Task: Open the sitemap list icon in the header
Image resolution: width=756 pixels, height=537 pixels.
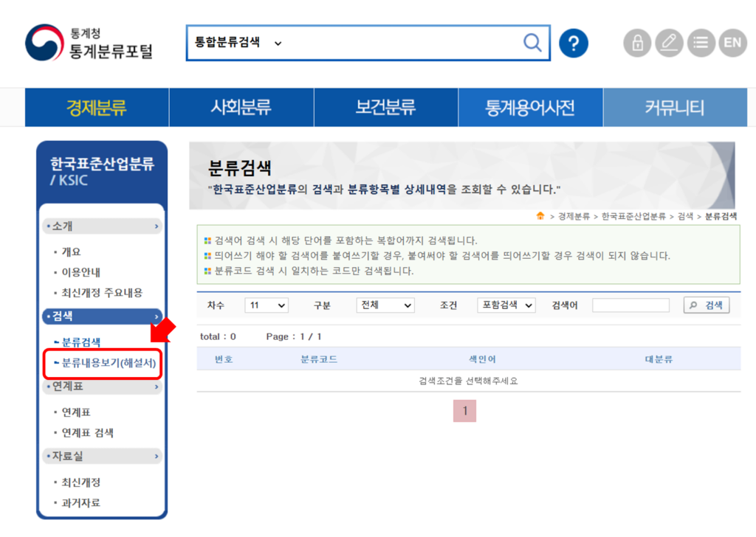Action: [x=701, y=43]
